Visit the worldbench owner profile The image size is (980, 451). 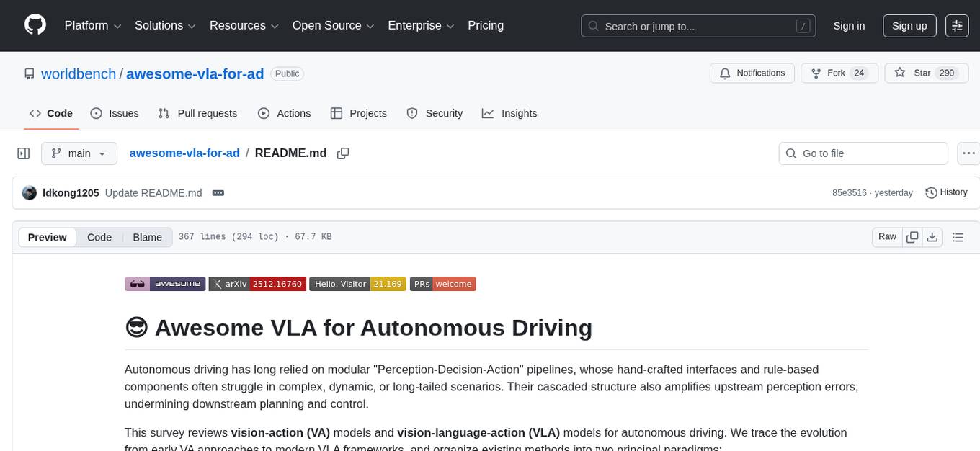pos(78,73)
